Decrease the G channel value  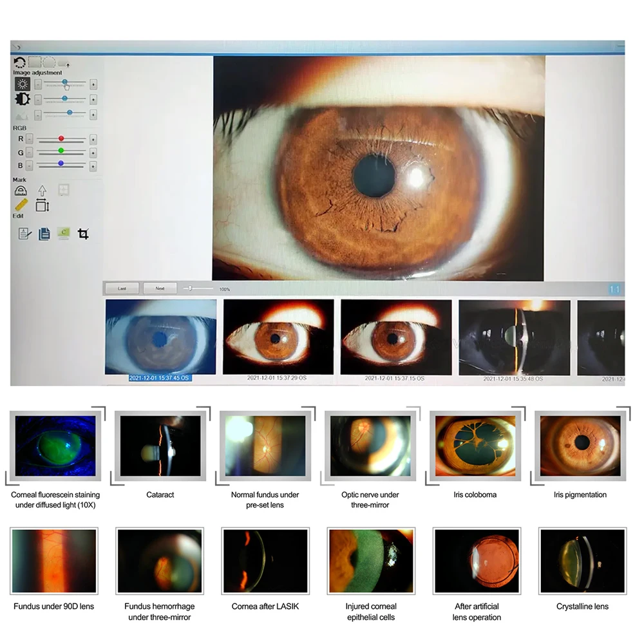29,153
